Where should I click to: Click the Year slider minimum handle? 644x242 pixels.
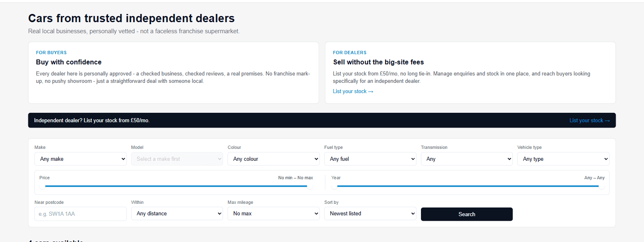pyautogui.click(x=334, y=186)
